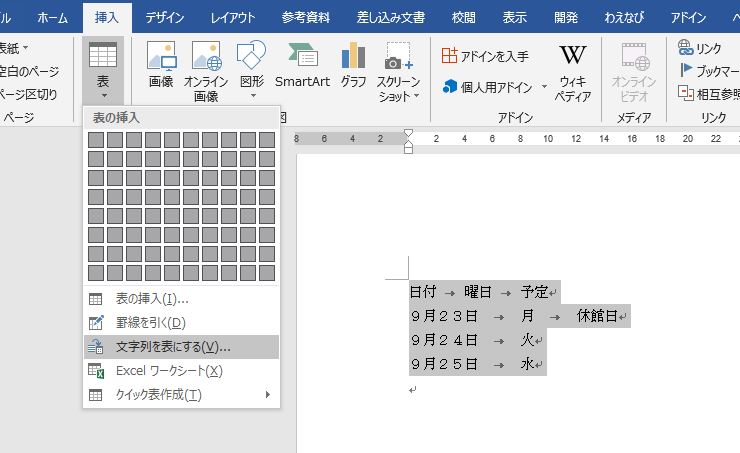Switch to the 開発 tab
740x453 pixels.
[x=566, y=17]
